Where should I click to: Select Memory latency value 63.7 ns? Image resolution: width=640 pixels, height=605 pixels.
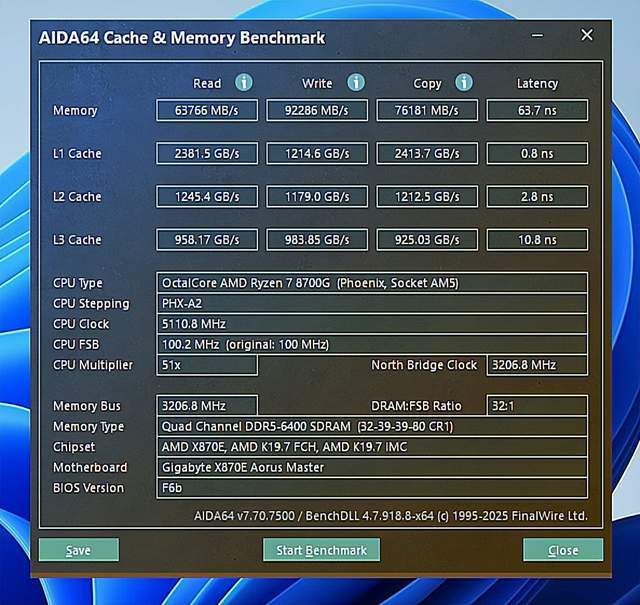(x=537, y=110)
